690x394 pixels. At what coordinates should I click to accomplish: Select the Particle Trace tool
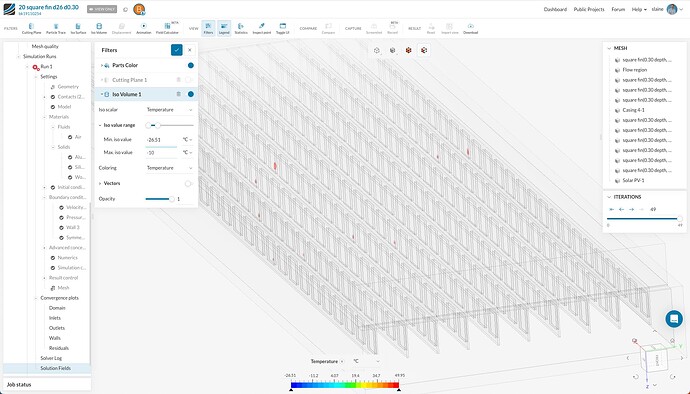click(55, 29)
